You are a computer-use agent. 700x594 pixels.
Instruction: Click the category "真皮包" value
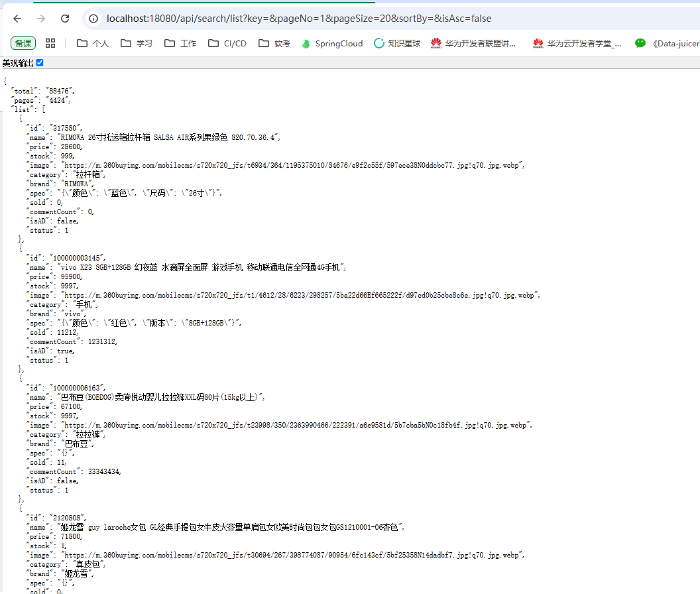89,565
